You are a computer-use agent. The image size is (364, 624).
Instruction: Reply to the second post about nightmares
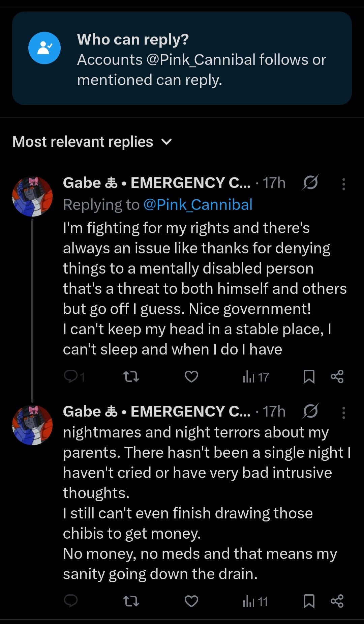click(71, 601)
